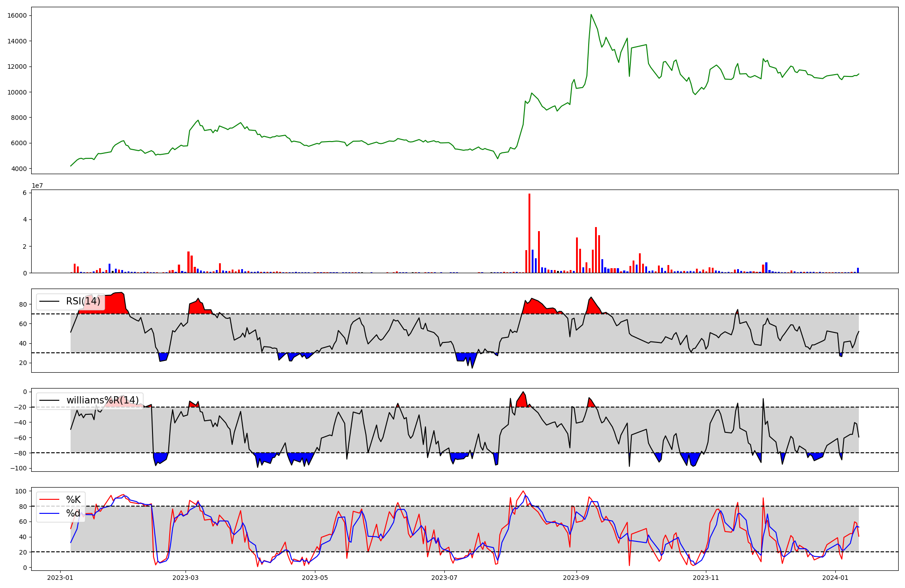Image resolution: width=905 pixels, height=588 pixels.
Task: Click the 80 label on the RSI axis
Action: (x=23, y=305)
